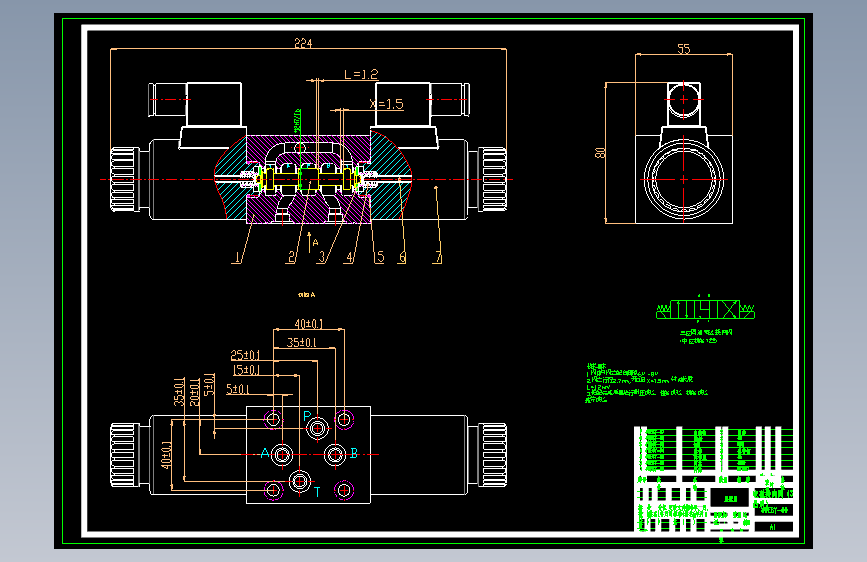Image resolution: width=867 pixels, height=562 pixels.
Task: Click the A1 sheet size cell
Action: coord(772,527)
